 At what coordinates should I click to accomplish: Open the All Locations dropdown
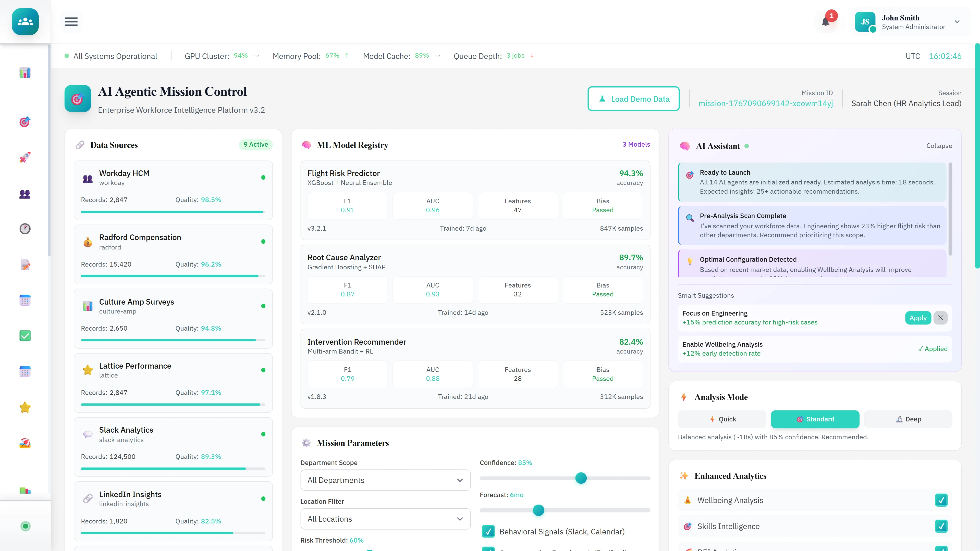click(x=385, y=519)
